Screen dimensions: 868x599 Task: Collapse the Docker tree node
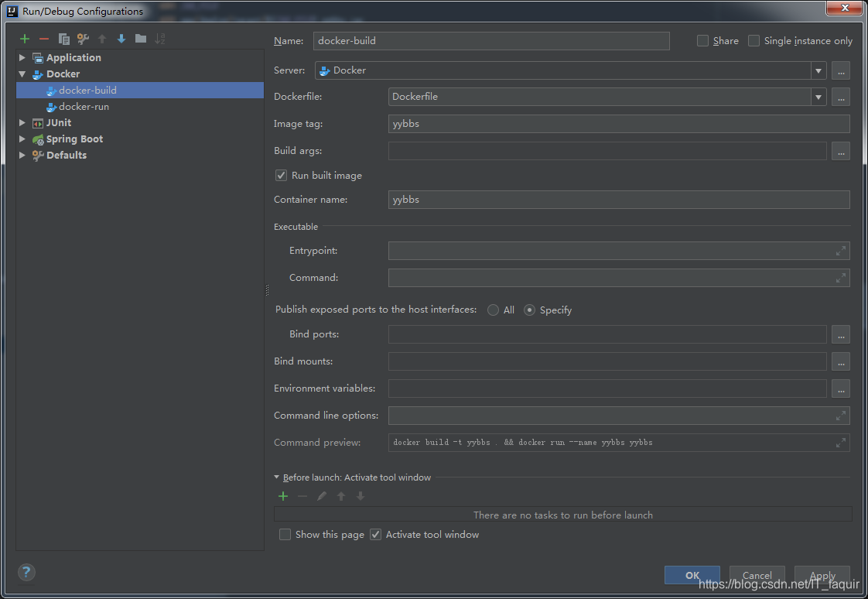click(22, 74)
